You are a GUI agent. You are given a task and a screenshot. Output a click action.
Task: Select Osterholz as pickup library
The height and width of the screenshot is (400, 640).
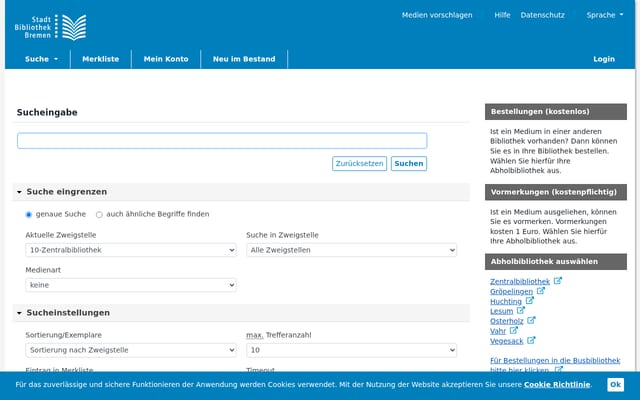pyautogui.click(x=507, y=321)
